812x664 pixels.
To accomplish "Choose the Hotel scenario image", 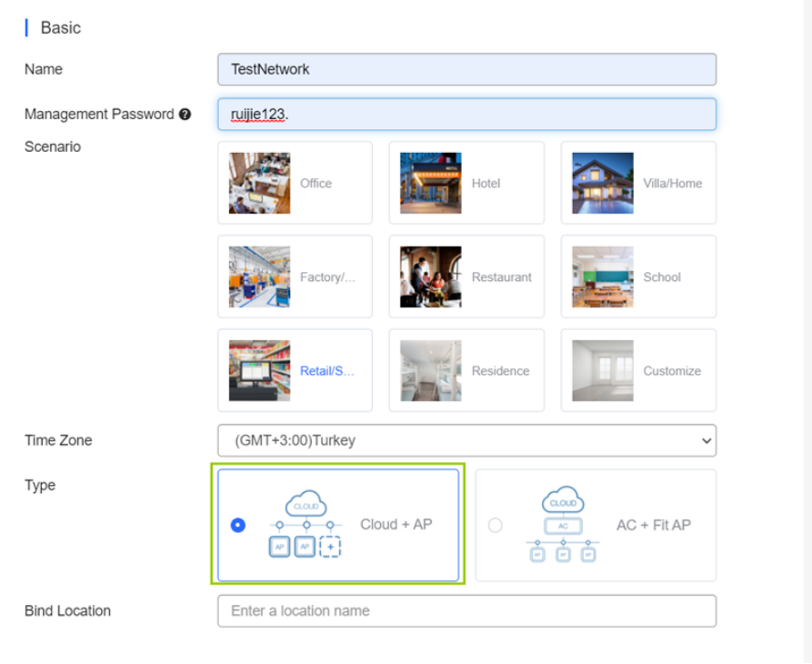I will point(430,183).
